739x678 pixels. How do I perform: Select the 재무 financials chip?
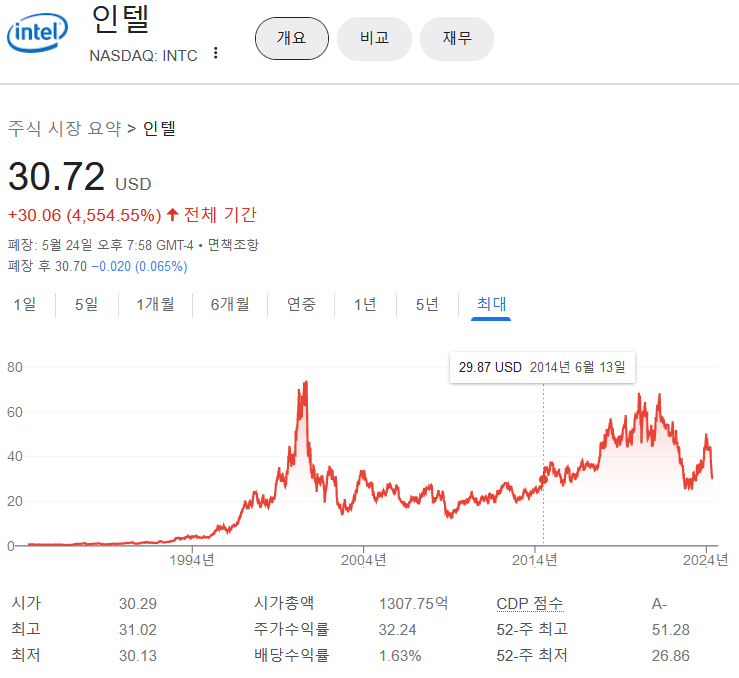457,38
